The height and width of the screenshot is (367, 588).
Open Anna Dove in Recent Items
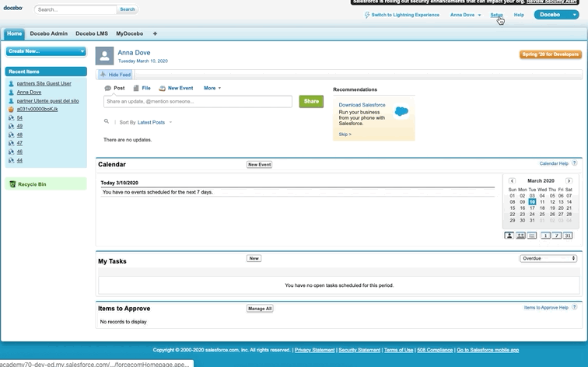point(29,93)
